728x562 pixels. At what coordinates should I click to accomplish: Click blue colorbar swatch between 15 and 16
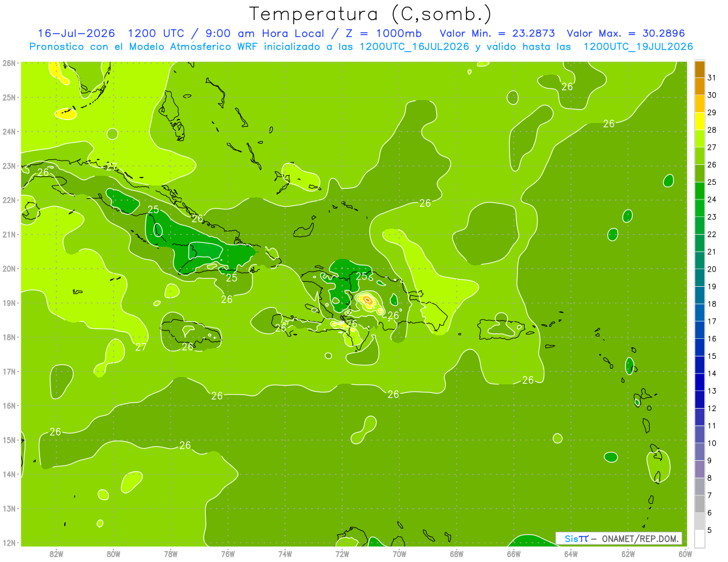click(x=699, y=347)
